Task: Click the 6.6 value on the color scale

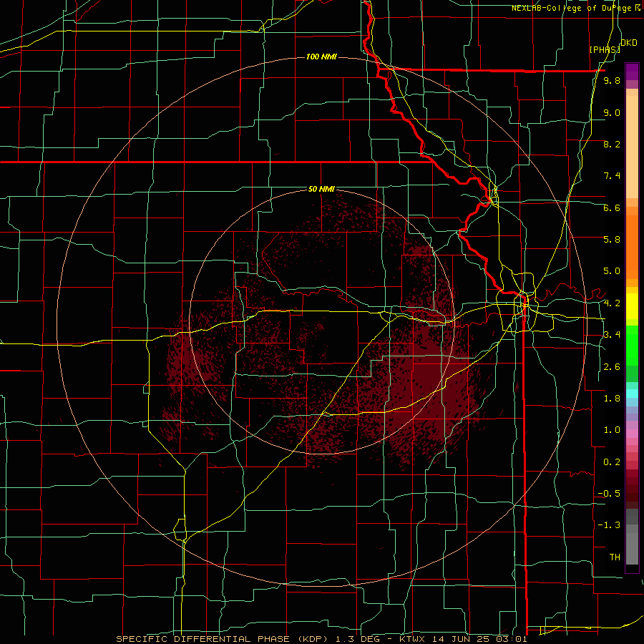Action: point(612,208)
